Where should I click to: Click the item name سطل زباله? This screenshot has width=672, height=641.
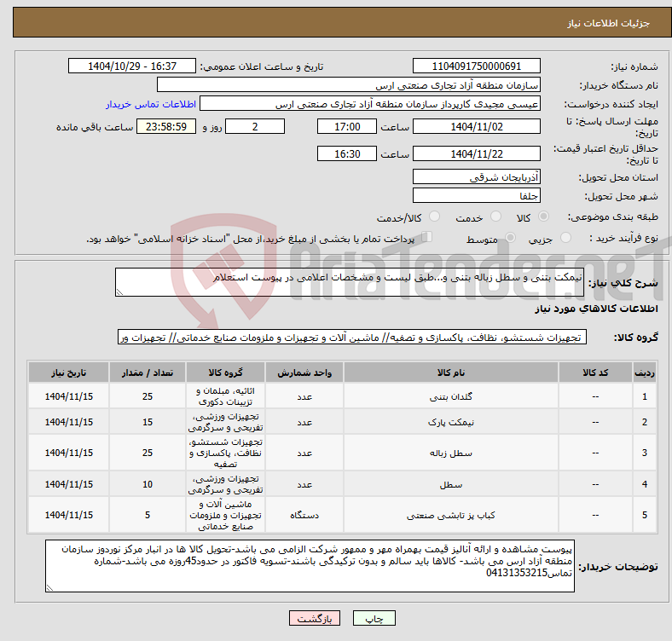[451, 453]
